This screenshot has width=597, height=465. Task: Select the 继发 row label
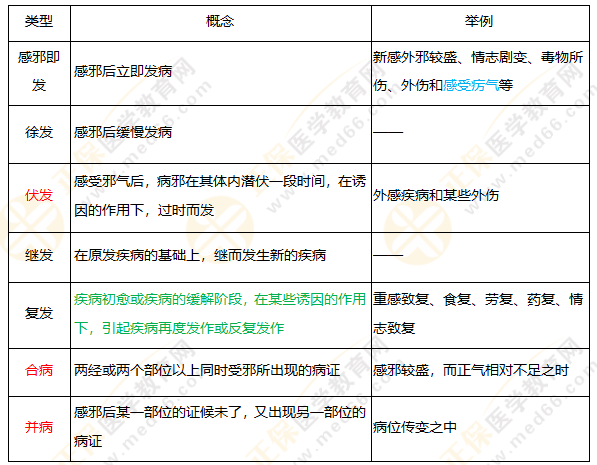[x=39, y=255]
